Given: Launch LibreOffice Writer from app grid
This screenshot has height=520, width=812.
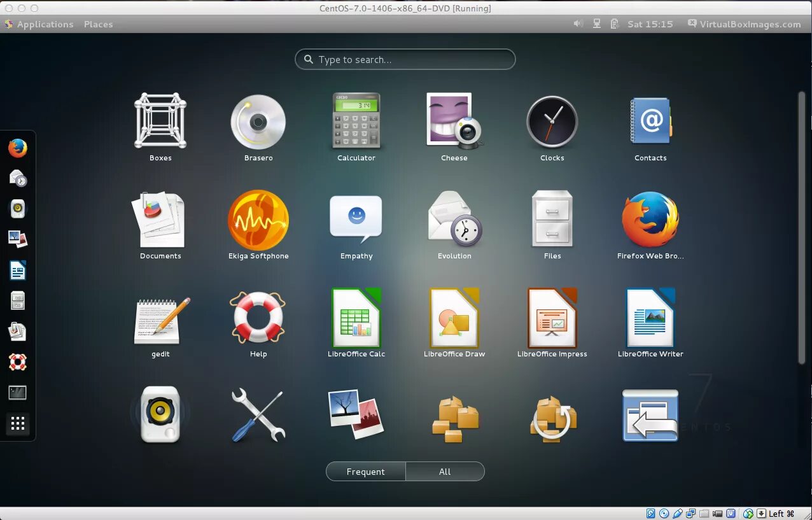Looking at the screenshot, I should [x=650, y=323].
